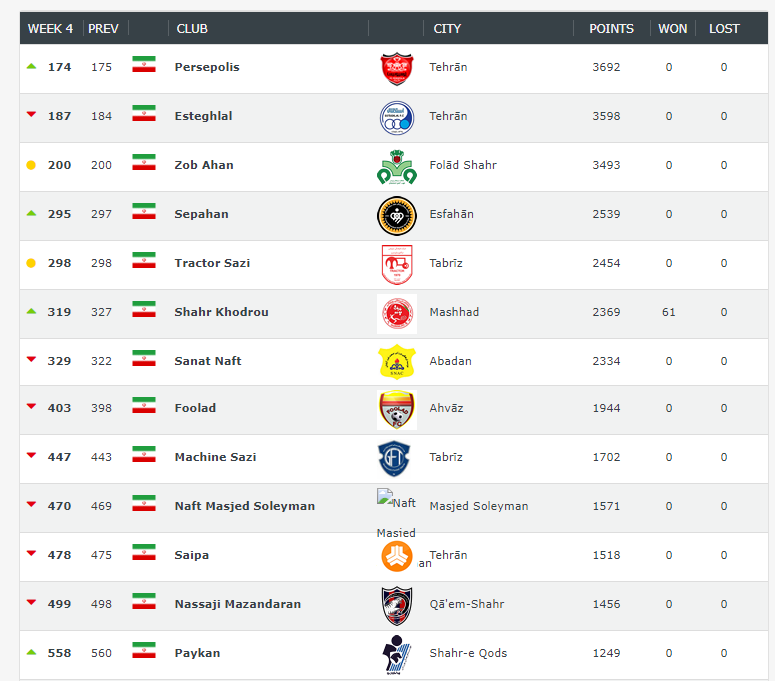
Task: Click the Saipa orange circular logo
Action: [x=396, y=556]
